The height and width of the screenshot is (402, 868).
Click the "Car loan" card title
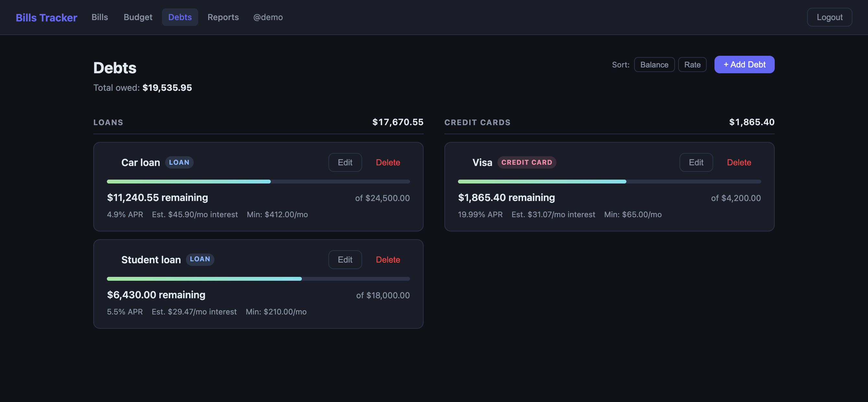coord(141,162)
